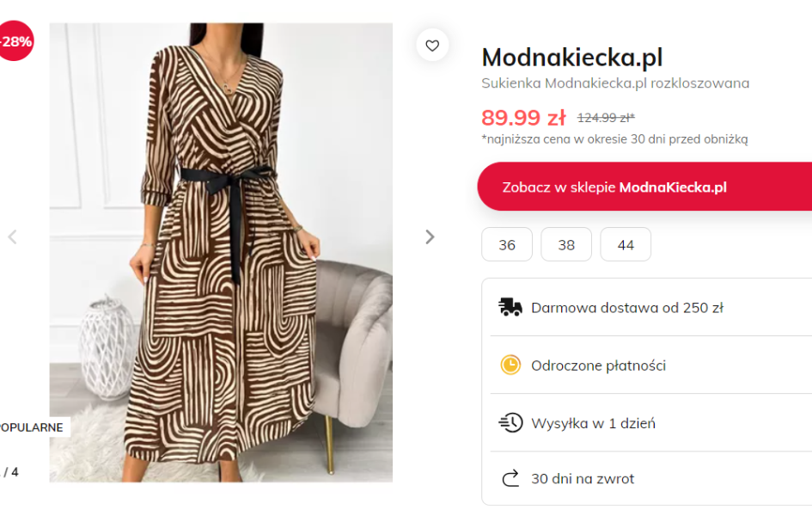Click the Modnakiecka.pl brand heading

pos(571,58)
